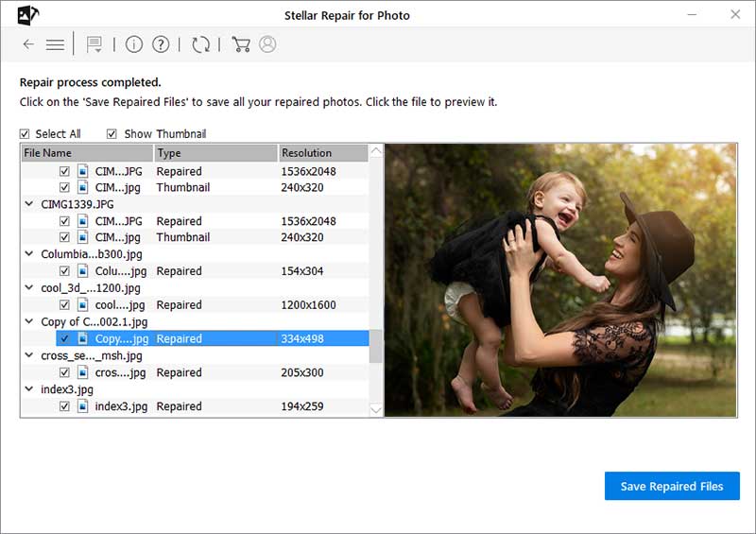This screenshot has height=534, width=756.
Task: Open the Help question mark icon
Action: (x=161, y=44)
